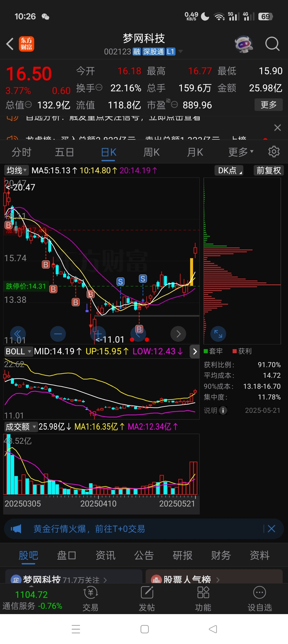This screenshot has height=644, width=288.
Task: Switch to 分时 chart tab
Action: point(22,152)
